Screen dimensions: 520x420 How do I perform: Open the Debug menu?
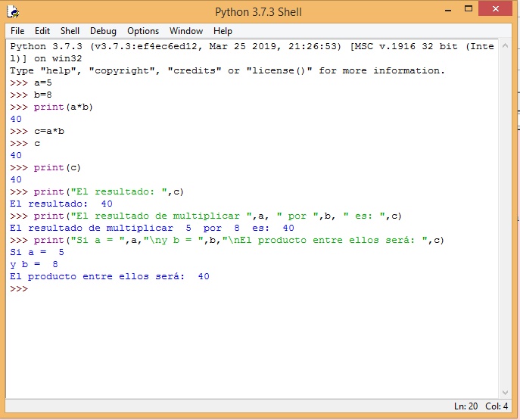point(103,31)
